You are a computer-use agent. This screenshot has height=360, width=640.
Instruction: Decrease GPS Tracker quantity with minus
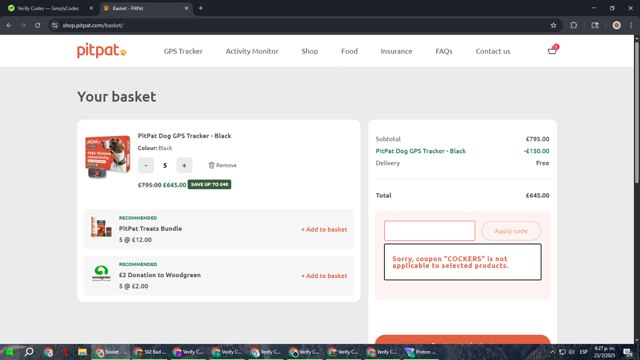(x=146, y=165)
